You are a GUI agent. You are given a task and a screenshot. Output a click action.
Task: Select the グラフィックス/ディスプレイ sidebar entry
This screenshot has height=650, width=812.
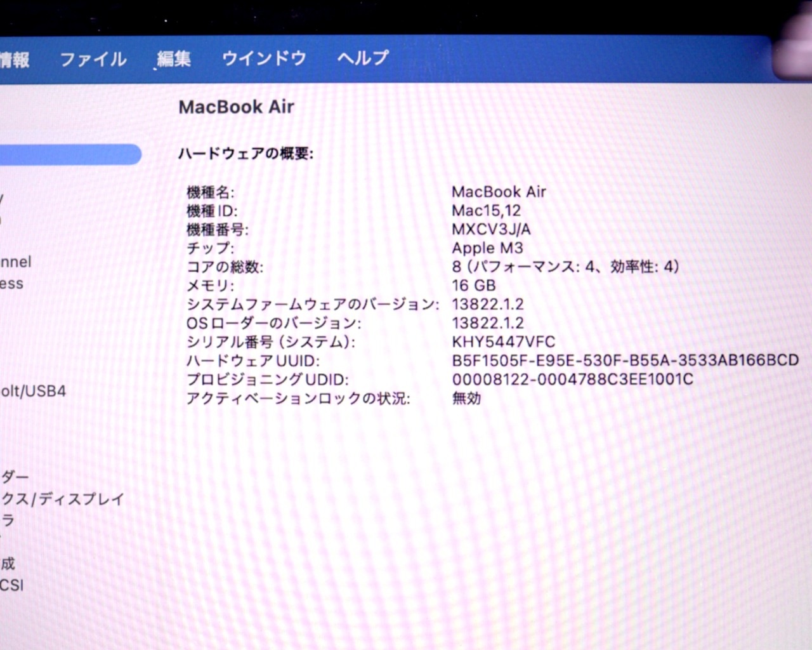tap(62, 499)
